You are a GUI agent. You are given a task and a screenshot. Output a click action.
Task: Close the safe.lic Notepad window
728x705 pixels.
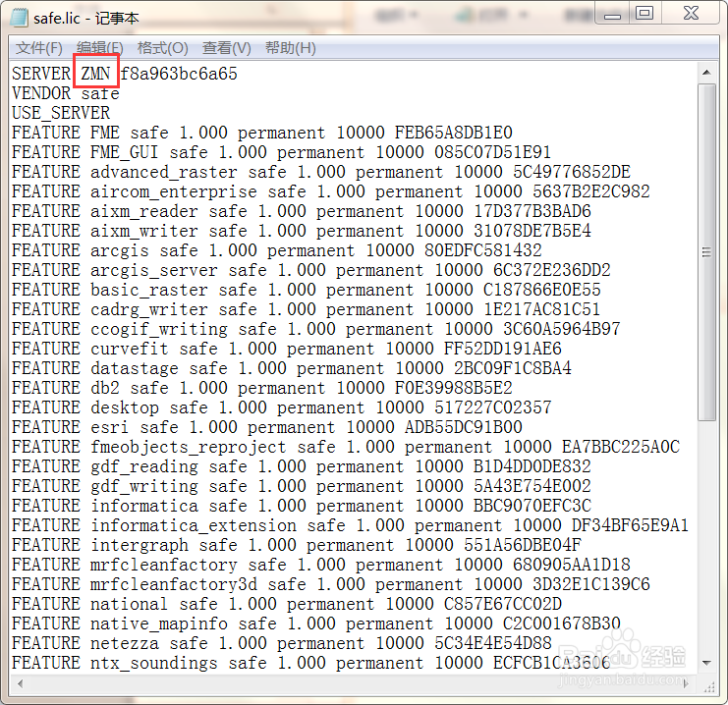pyautogui.click(x=691, y=14)
